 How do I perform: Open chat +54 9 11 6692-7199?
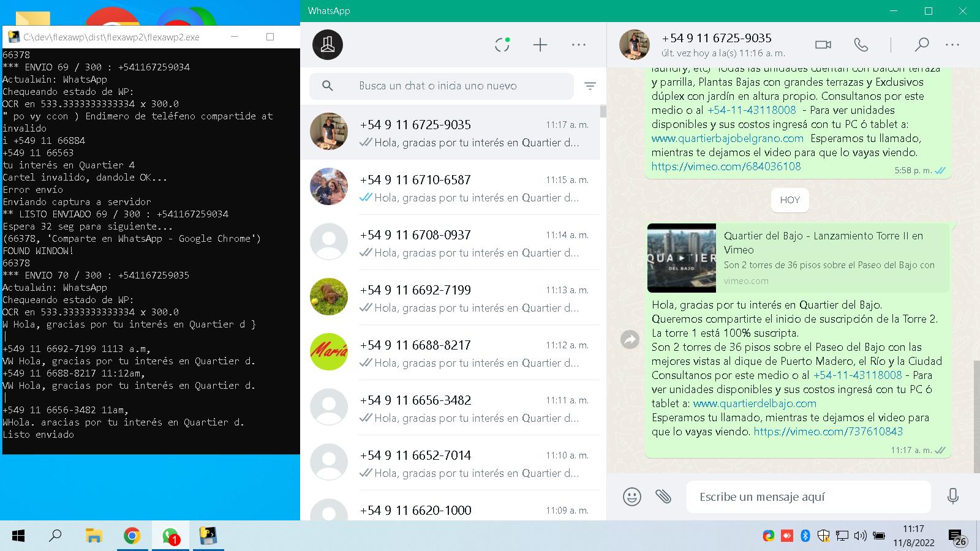click(450, 298)
